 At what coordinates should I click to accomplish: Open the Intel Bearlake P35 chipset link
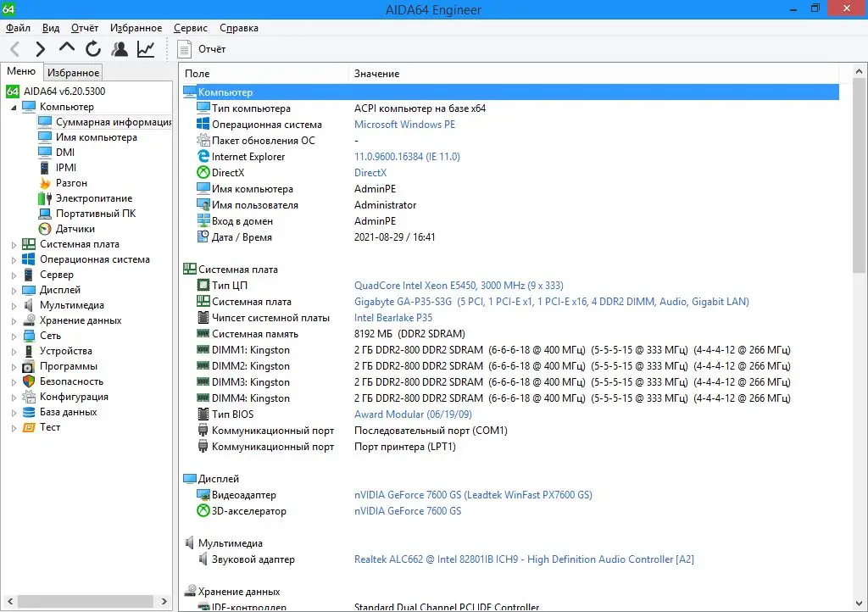393,318
